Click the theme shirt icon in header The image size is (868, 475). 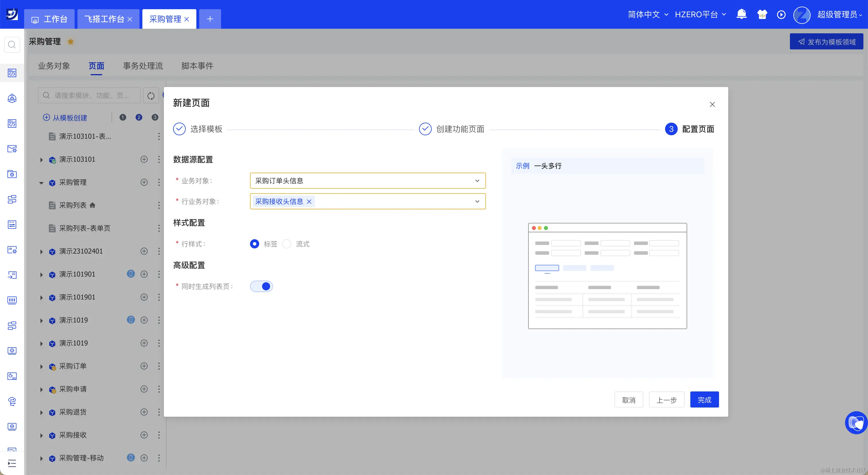(762, 14)
